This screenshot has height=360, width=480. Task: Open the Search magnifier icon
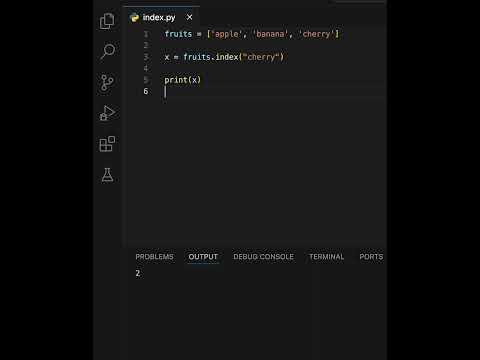pos(107,51)
